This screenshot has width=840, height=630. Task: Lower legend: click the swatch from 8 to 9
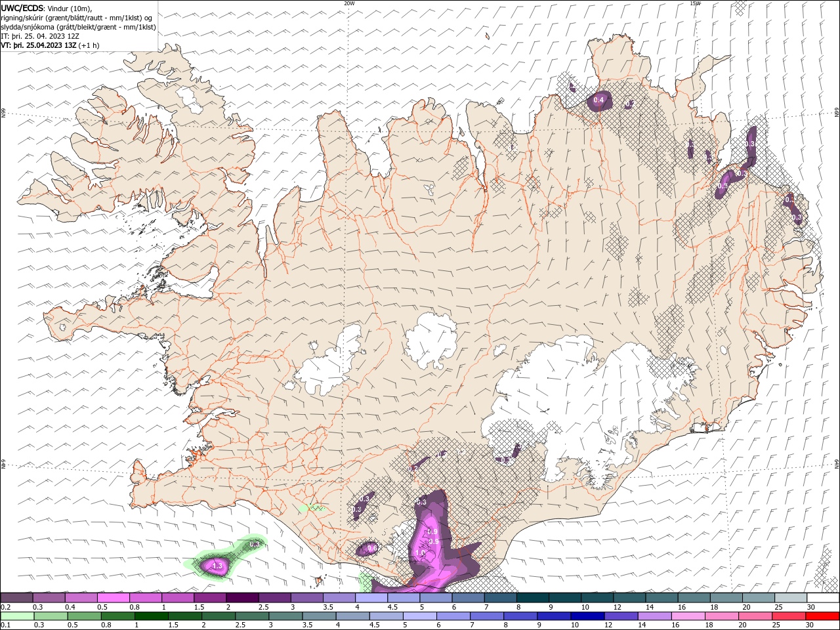pyautogui.click(x=520, y=616)
